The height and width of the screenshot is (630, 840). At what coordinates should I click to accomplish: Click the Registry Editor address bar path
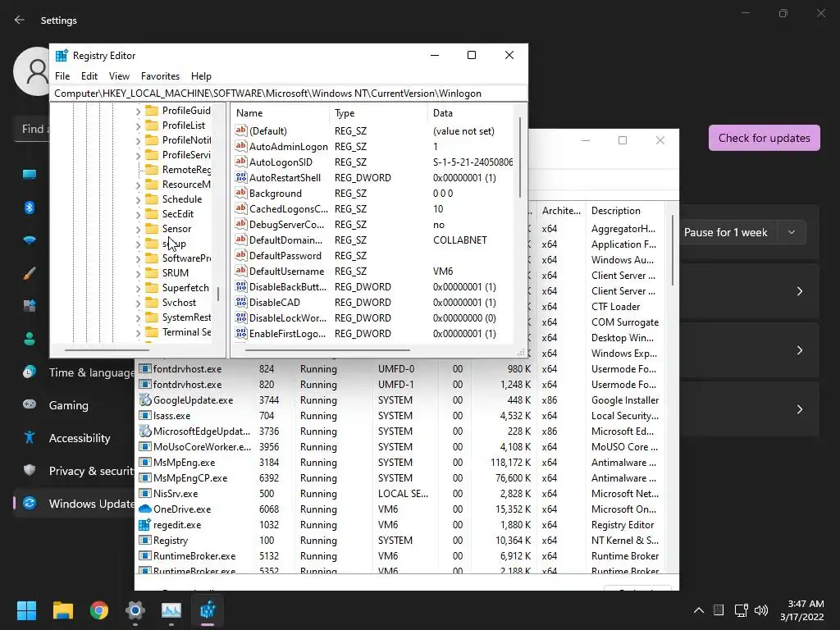[288, 94]
